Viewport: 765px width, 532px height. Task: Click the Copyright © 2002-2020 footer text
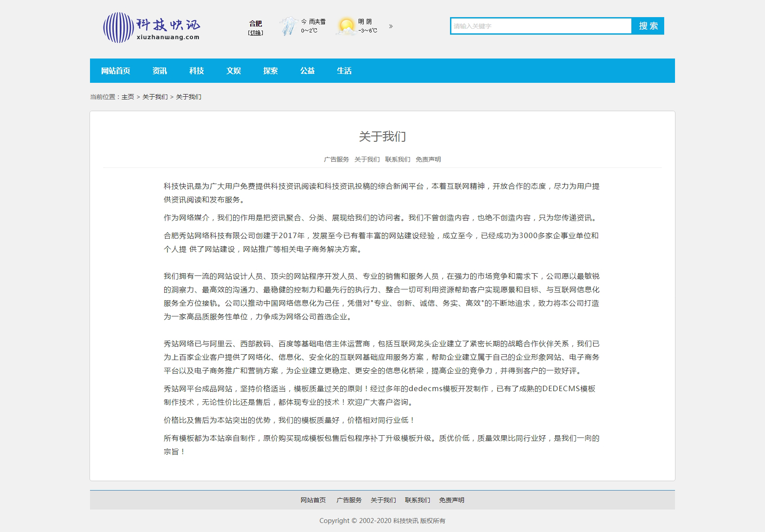click(x=382, y=521)
